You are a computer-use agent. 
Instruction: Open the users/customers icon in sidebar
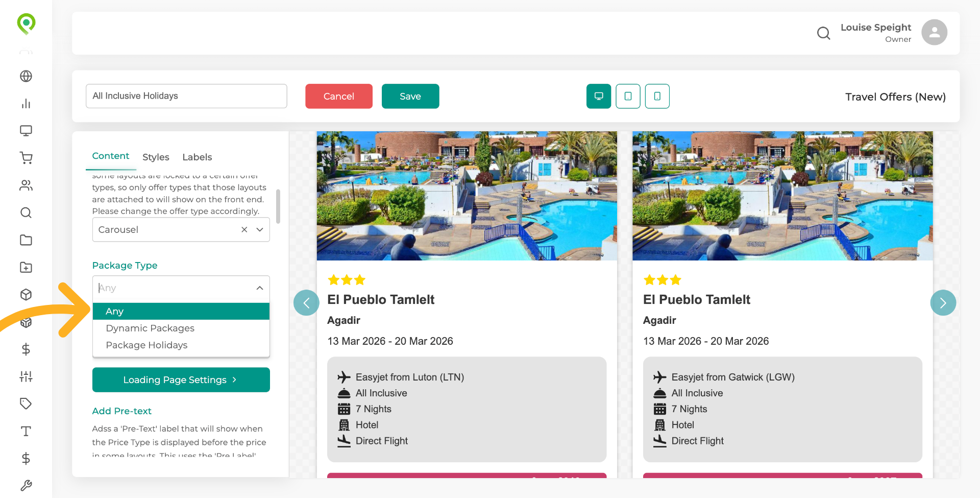[x=26, y=185]
